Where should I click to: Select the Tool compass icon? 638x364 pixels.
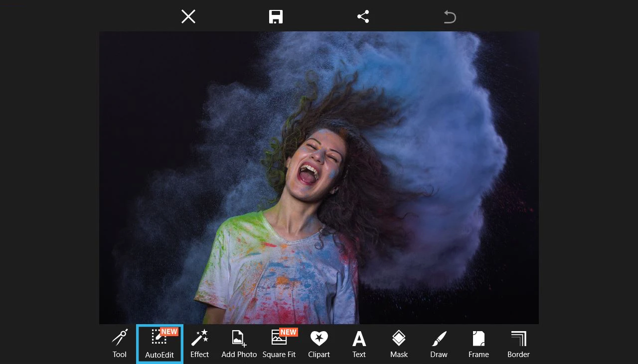click(119, 337)
